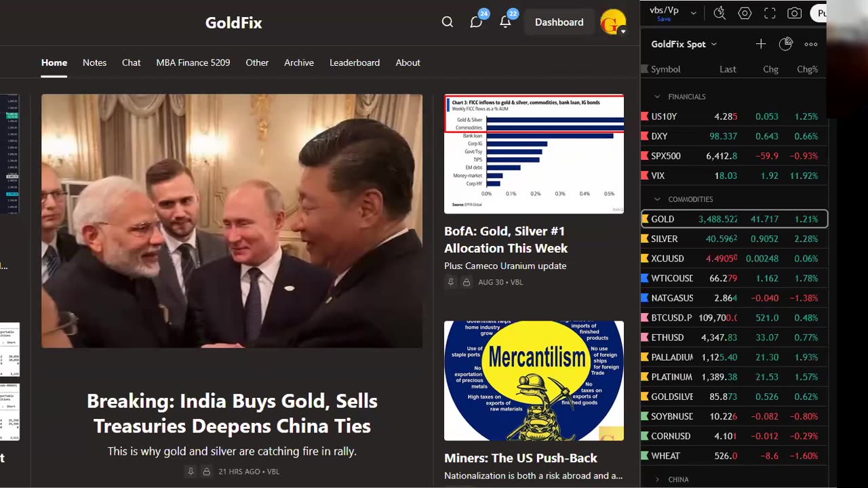Select the SILVER watchlist row
This screenshot has width=868, height=488.
pos(734,239)
